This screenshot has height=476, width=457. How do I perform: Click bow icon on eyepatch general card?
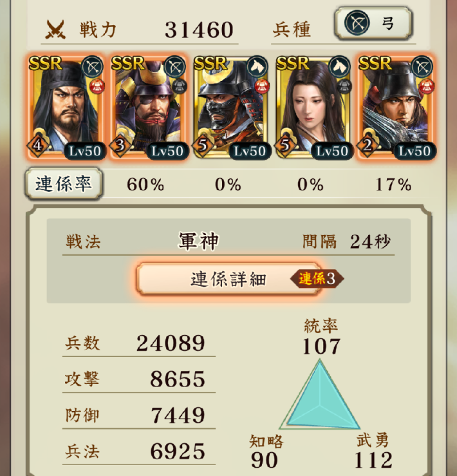(175, 66)
